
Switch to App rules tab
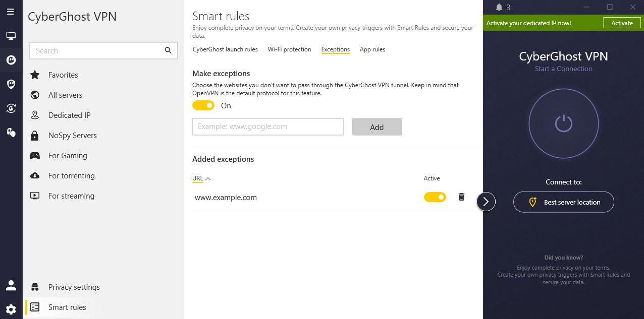pyautogui.click(x=372, y=49)
